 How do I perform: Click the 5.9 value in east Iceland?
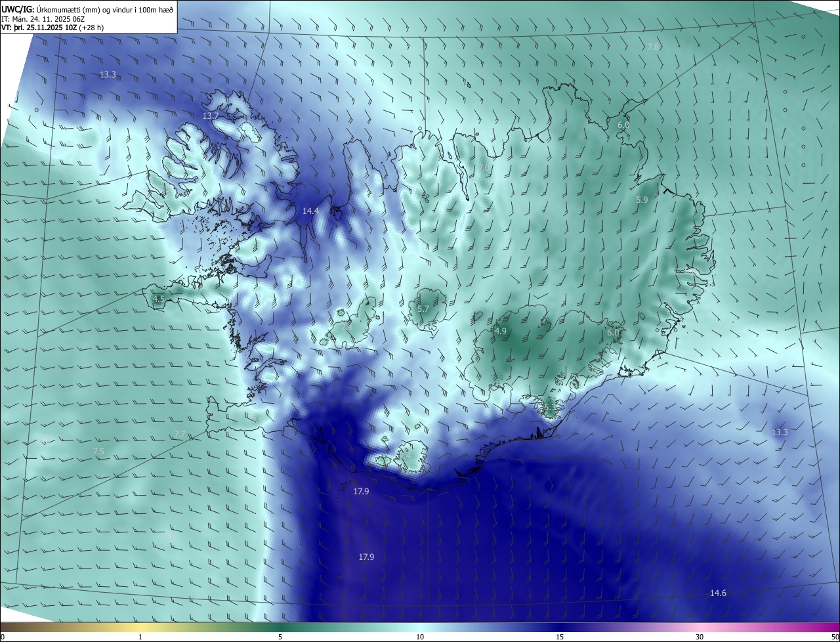click(642, 200)
